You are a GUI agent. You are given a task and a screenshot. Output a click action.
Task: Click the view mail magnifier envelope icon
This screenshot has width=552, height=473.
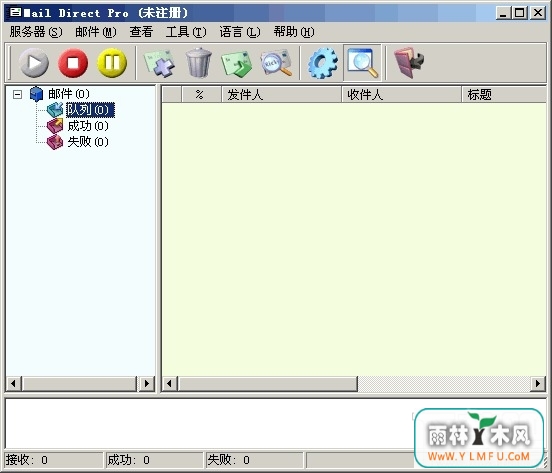[x=276, y=63]
